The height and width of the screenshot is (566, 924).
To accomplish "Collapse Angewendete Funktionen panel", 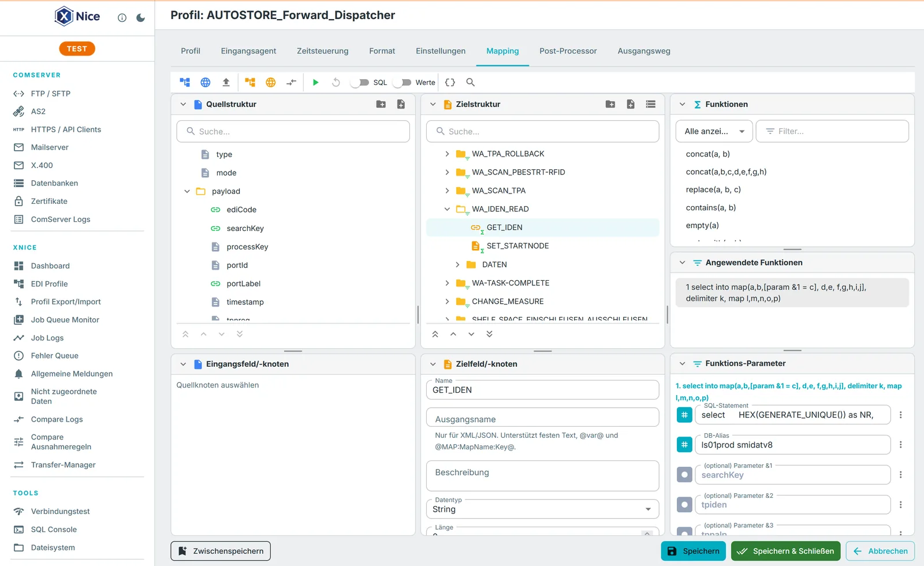I will (x=682, y=263).
